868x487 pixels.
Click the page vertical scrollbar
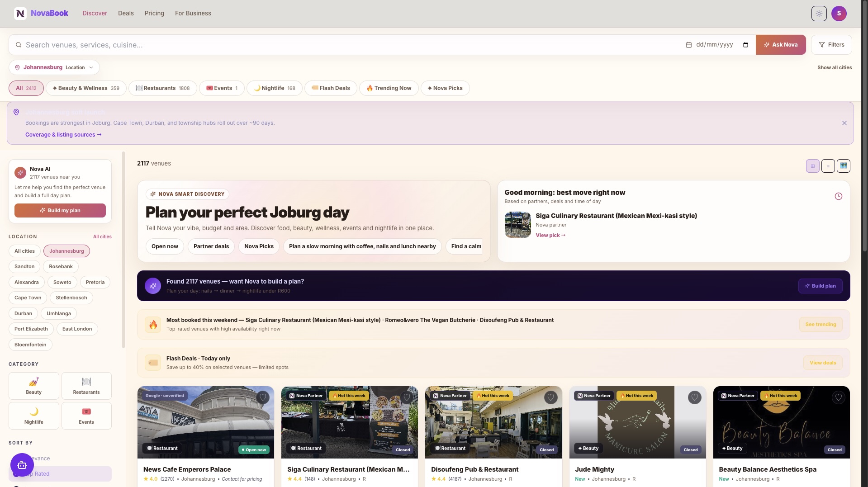point(864,127)
